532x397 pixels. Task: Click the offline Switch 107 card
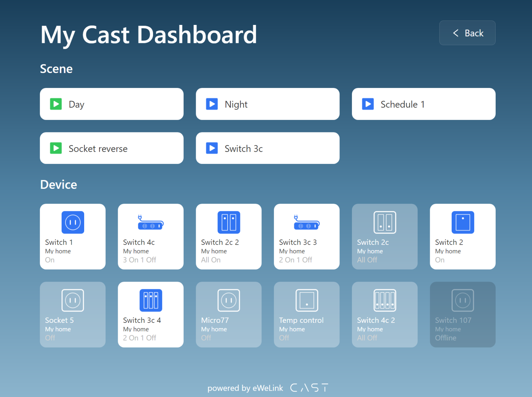[x=462, y=315]
